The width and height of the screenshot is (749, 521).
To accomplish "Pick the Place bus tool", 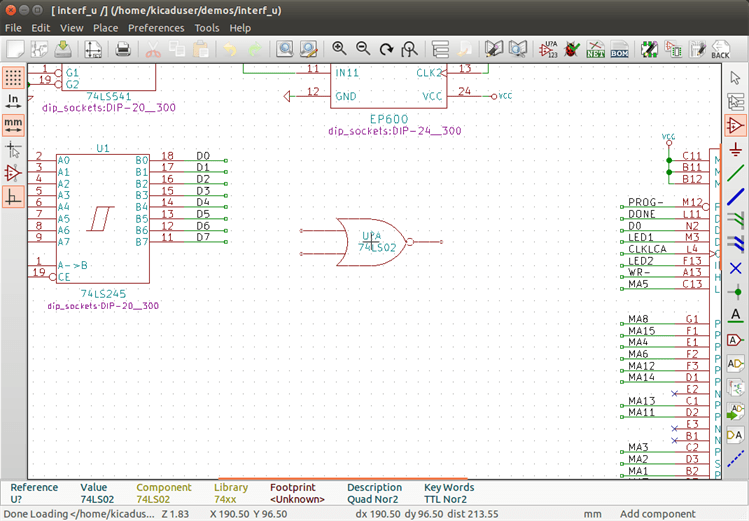I will coord(736,196).
